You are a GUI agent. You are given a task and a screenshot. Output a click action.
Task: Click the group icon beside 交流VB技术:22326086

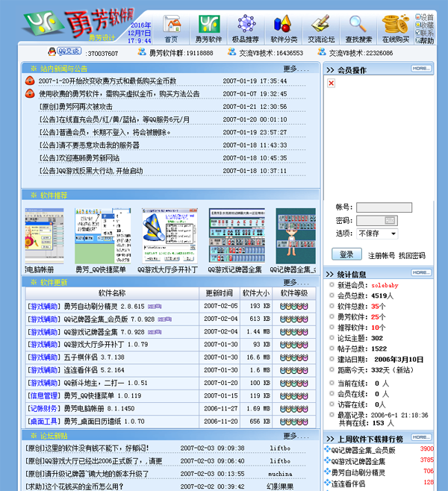(321, 51)
